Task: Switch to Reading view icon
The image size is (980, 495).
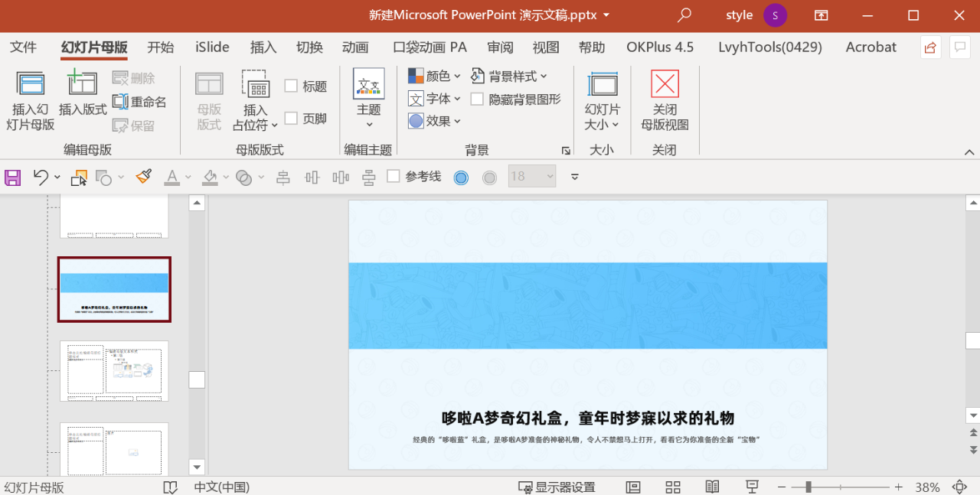Action: [712, 487]
